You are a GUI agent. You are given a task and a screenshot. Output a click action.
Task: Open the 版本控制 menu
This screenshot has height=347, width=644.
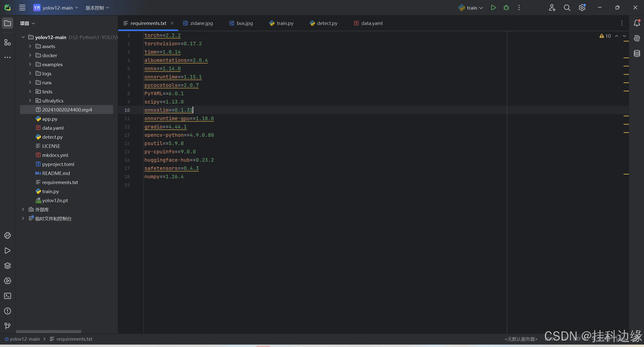tap(97, 8)
